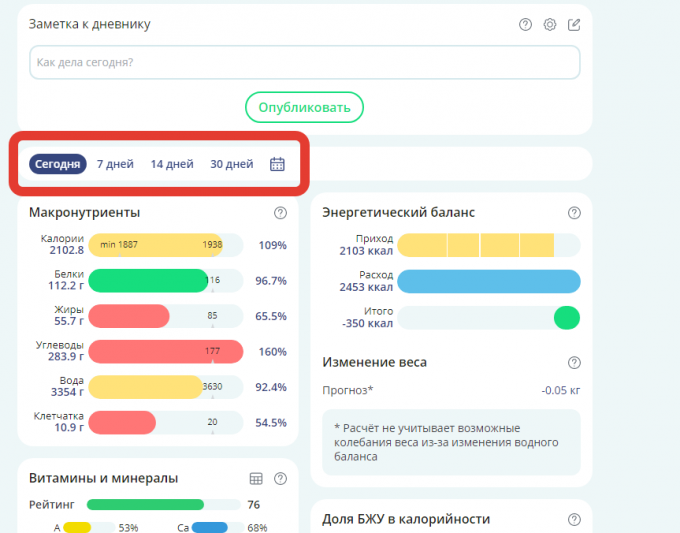
Task: Open help for Изменение веса section
Action: 574,362
